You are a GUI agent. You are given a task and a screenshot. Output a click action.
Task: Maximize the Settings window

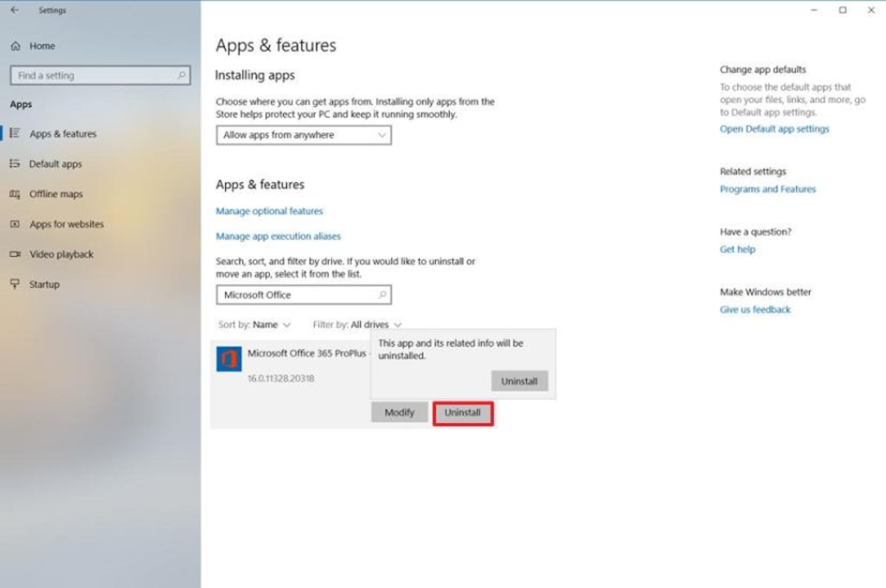point(843,10)
